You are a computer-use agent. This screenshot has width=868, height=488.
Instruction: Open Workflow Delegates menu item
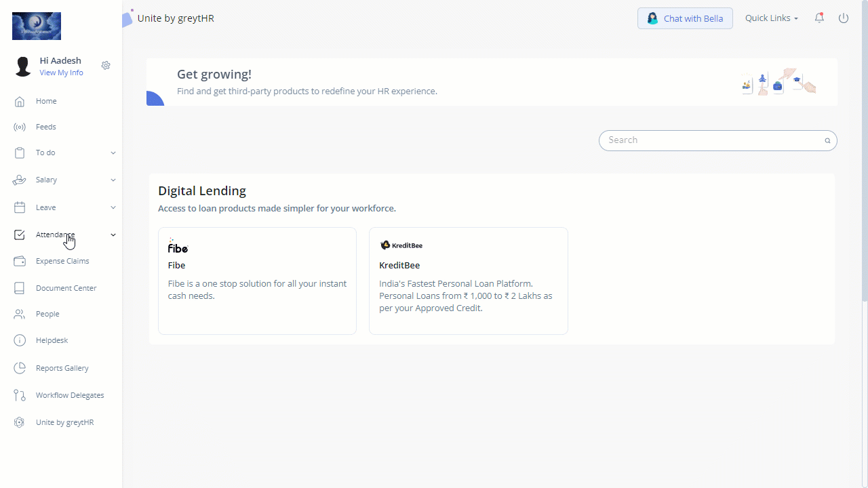coord(70,395)
